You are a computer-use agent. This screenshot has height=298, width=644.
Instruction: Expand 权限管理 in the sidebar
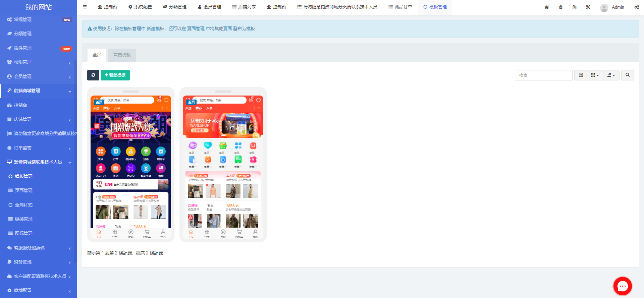[x=39, y=62]
